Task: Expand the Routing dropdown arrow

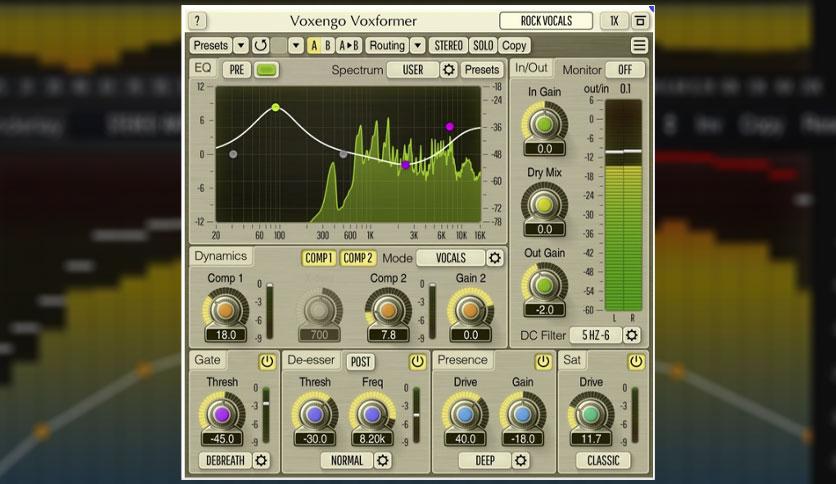Action: point(417,45)
